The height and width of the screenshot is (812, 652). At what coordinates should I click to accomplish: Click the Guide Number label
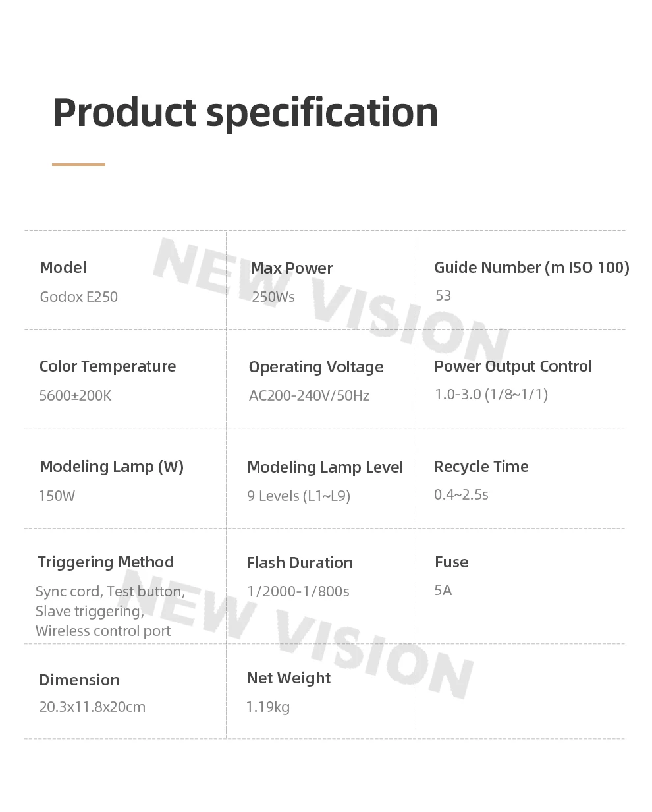531,268
